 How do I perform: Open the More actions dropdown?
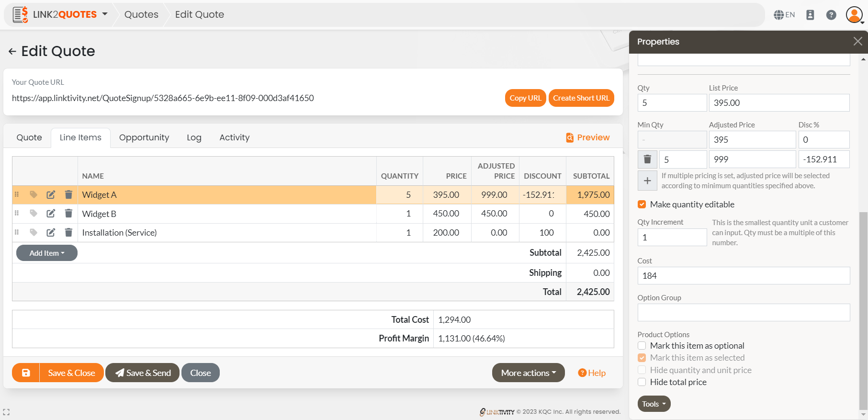[529, 373]
